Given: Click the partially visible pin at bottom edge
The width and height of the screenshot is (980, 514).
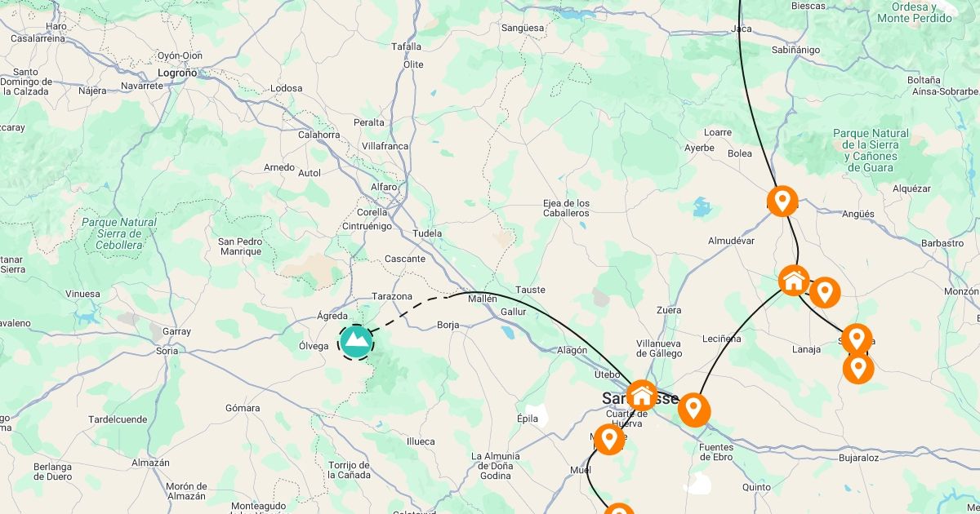Looking at the screenshot, I should 618,509.
